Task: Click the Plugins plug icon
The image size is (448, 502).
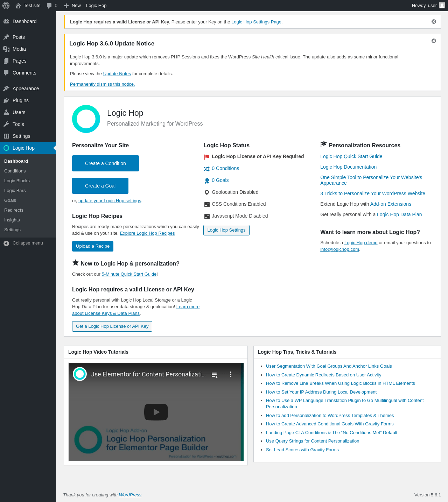Action: point(6,100)
